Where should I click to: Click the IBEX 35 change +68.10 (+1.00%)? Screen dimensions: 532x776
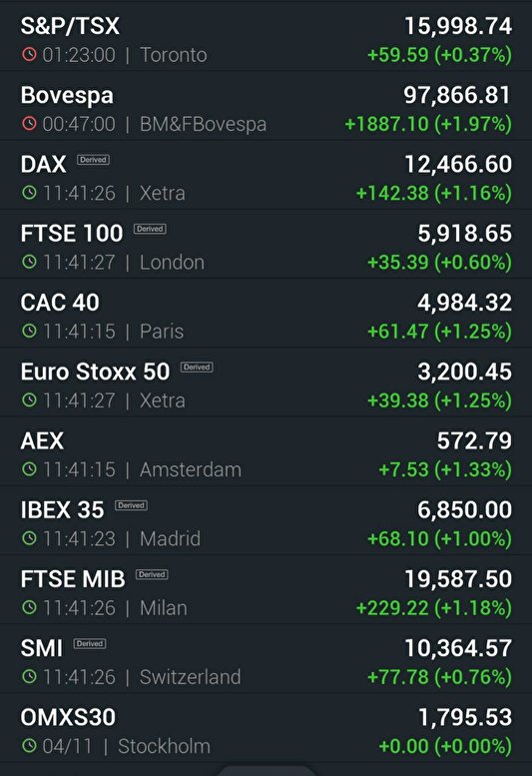pos(439,538)
